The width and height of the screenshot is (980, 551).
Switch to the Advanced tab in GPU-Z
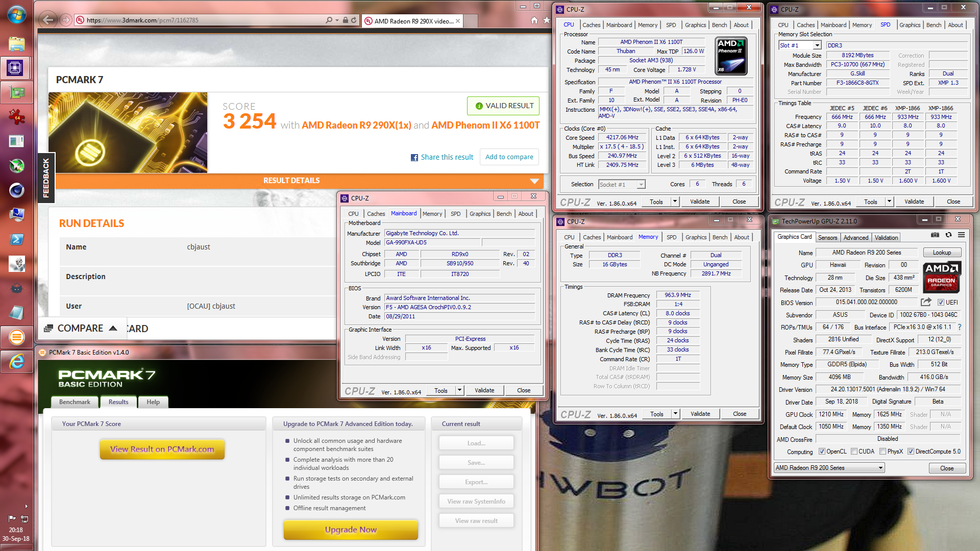point(856,238)
